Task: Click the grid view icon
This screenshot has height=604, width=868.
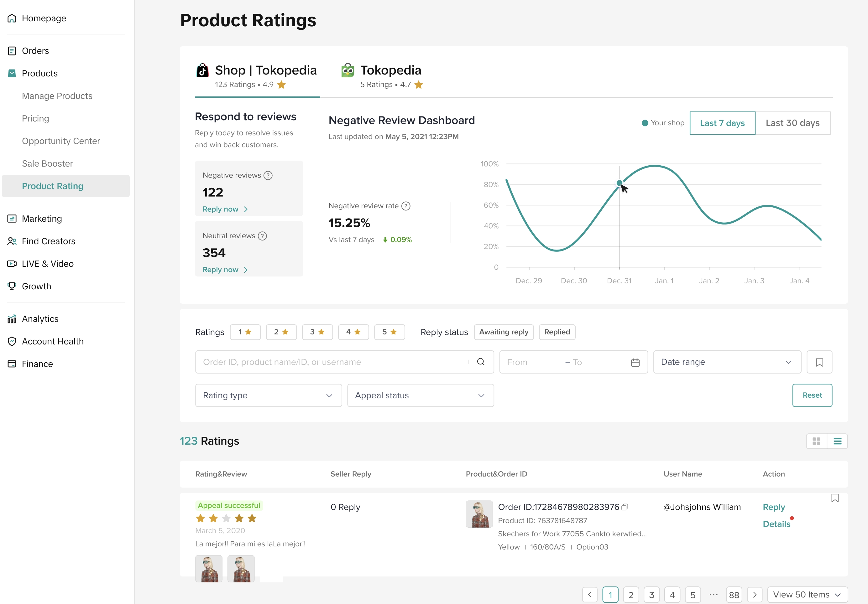Action: click(x=816, y=441)
